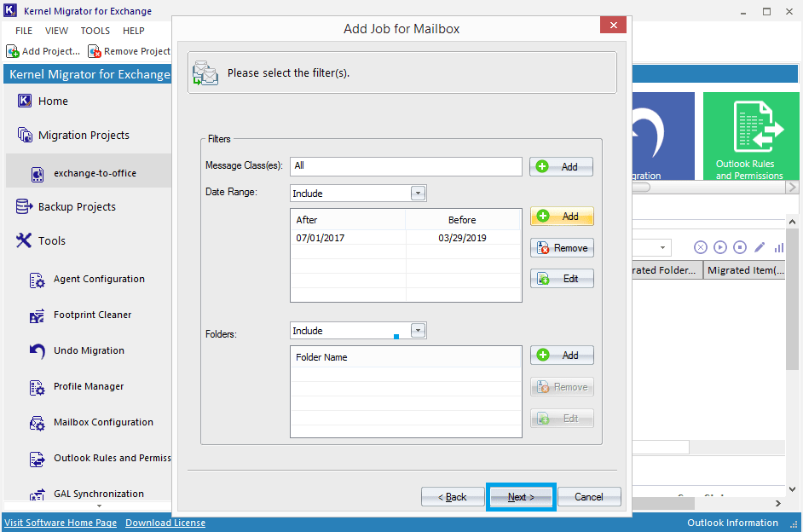Open Agent Configuration tool
803x532 pixels.
point(99,279)
